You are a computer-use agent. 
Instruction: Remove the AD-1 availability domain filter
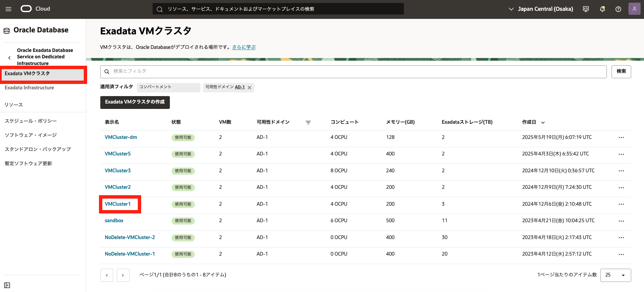click(x=250, y=88)
